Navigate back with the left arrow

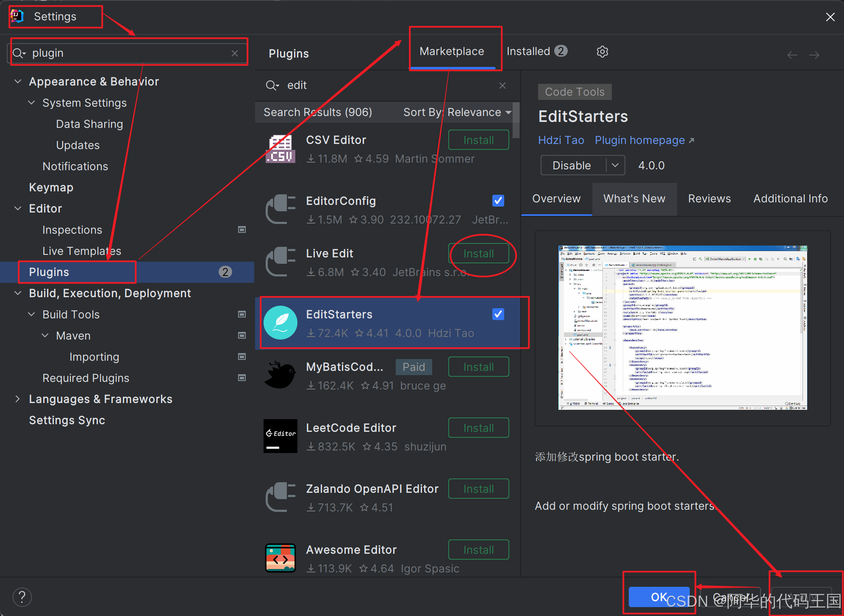click(x=792, y=55)
